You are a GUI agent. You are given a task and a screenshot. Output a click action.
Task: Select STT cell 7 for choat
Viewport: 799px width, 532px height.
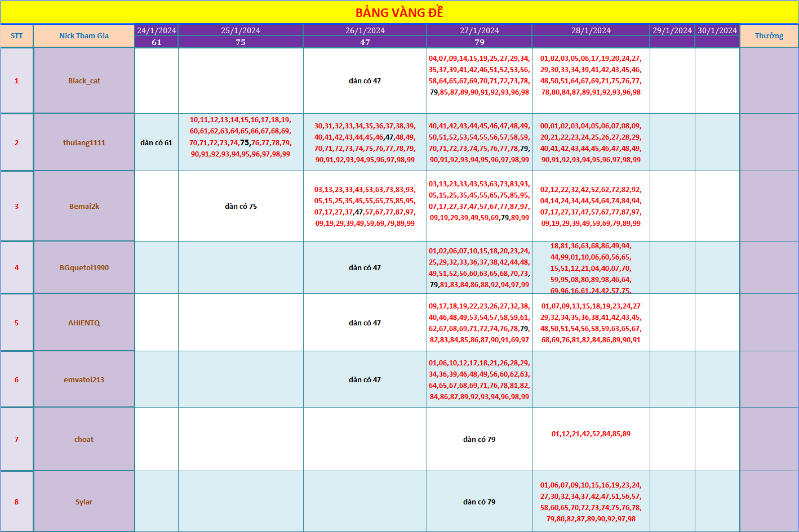pos(17,439)
